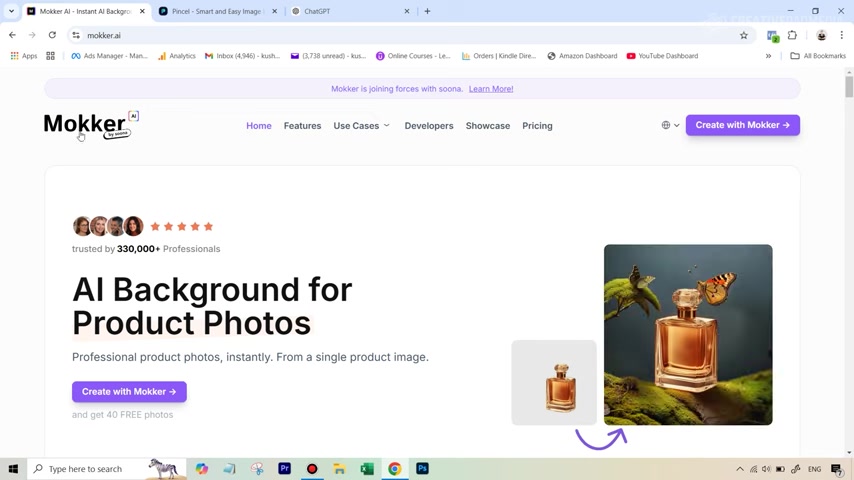Open Chrome from the taskbar

click(395, 469)
